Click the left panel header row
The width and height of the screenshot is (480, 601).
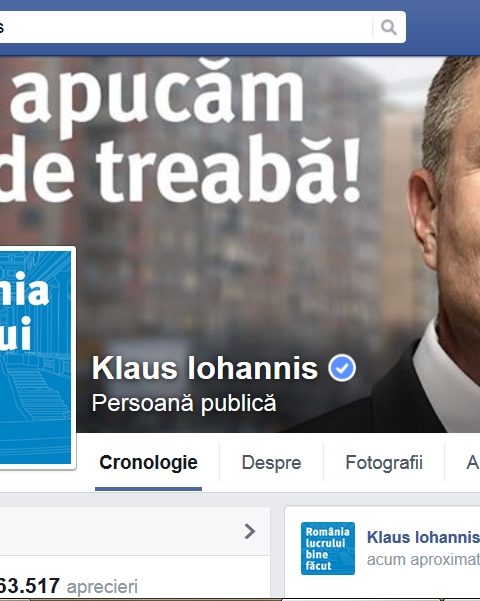click(x=135, y=531)
